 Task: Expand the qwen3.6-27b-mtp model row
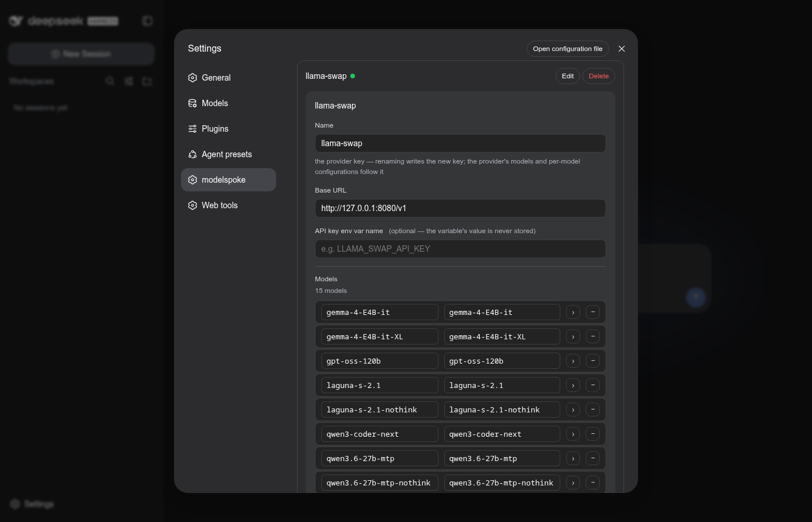point(573,458)
